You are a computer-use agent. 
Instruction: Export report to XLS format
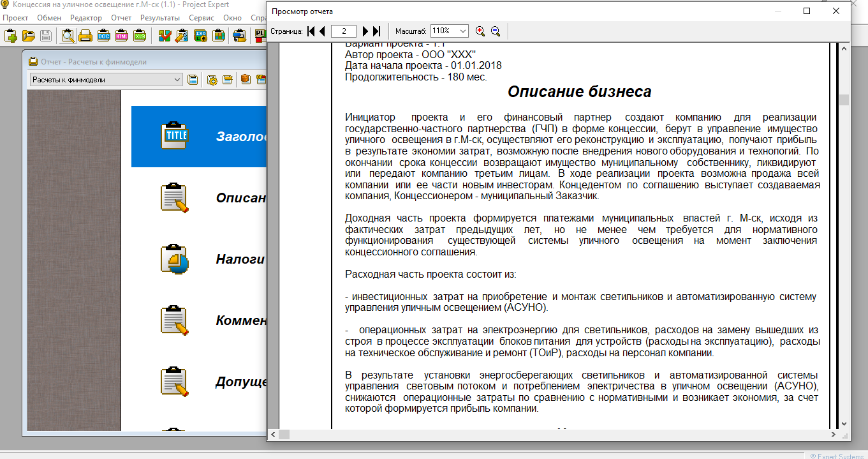click(x=139, y=36)
